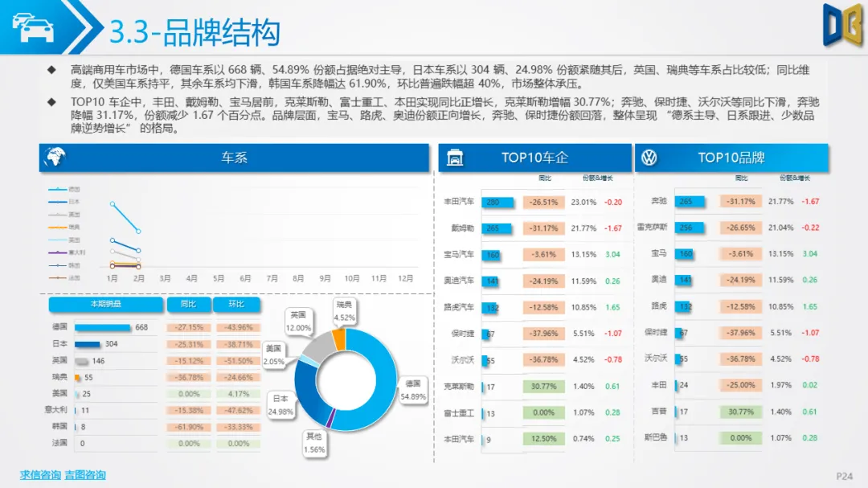Click the garage icon in the TOP10车企 header
Viewport: 868px width, 488px height.
click(454, 158)
